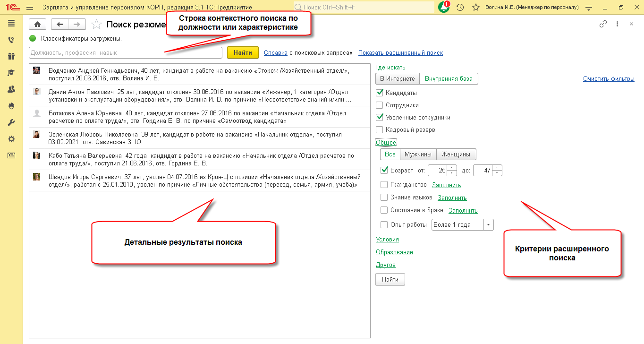The width and height of the screenshot is (644, 344).
Task: Click the Должность, профессия, навык search field
Action: [126, 53]
